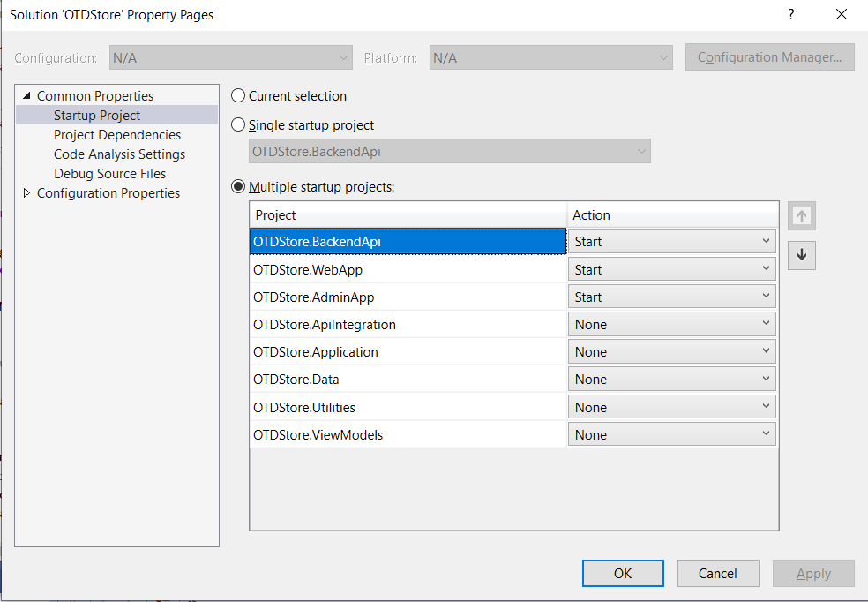The width and height of the screenshot is (868, 602).
Task: Open the Configuration N/A combo box
Action: 231,57
